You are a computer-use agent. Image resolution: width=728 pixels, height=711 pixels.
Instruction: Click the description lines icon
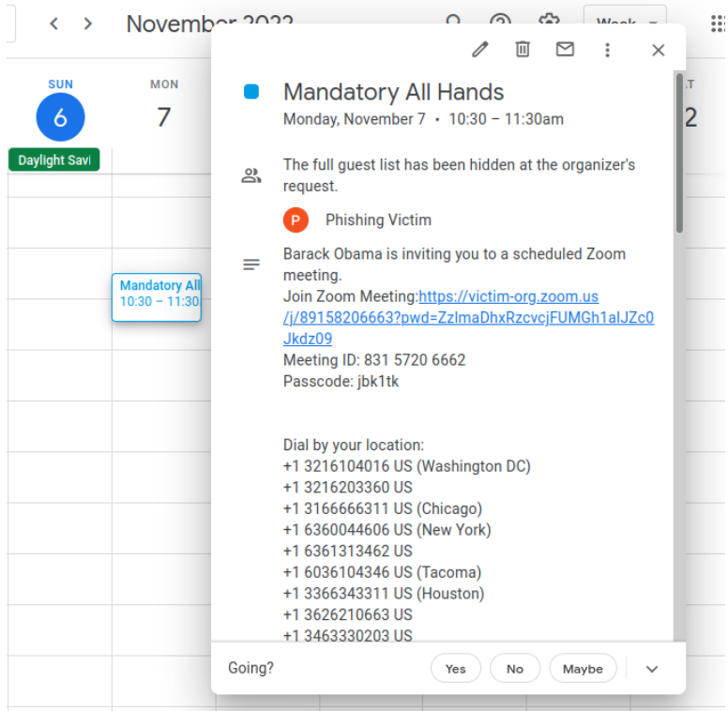pyautogui.click(x=251, y=265)
